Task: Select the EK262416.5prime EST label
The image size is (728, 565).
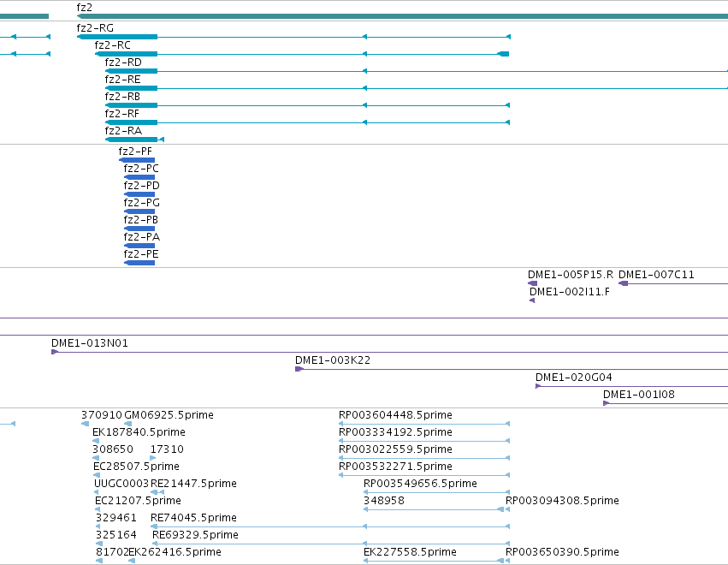Action: pyautogui.click(x=175, y=552)
